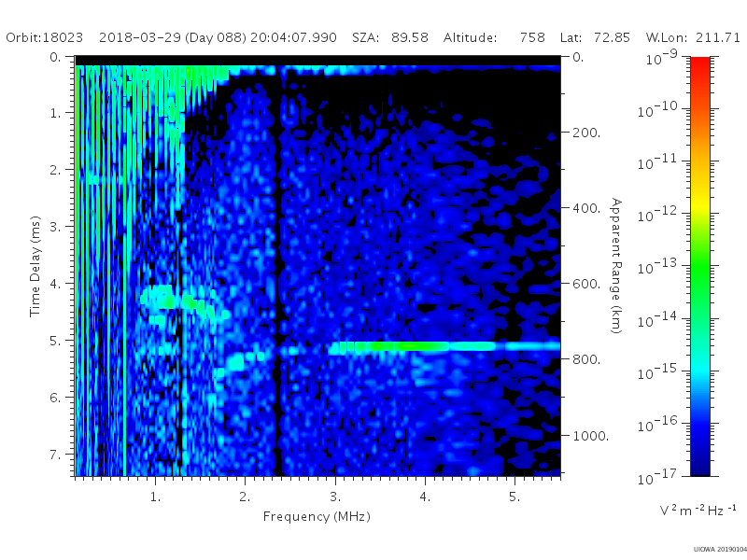
Task: Click the altitude value 758
Action: (x=532, y=37)
